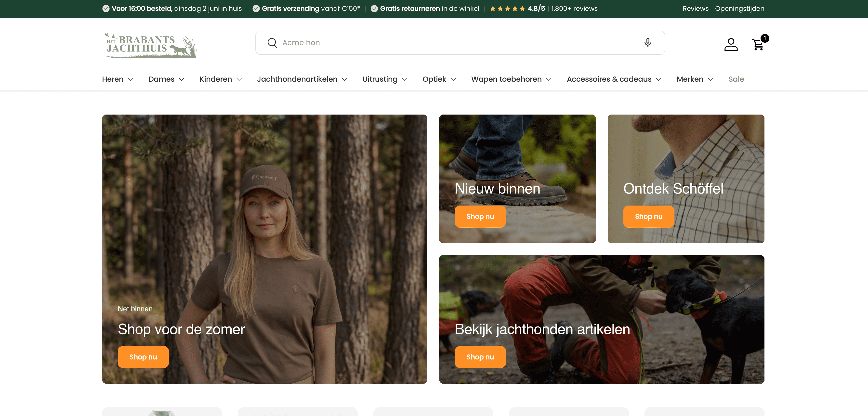The height and width of the screenshot is (416, 868).
Task: Click the Bekijk jachthonden artikelen heading
Action: (x=542, y=329)
